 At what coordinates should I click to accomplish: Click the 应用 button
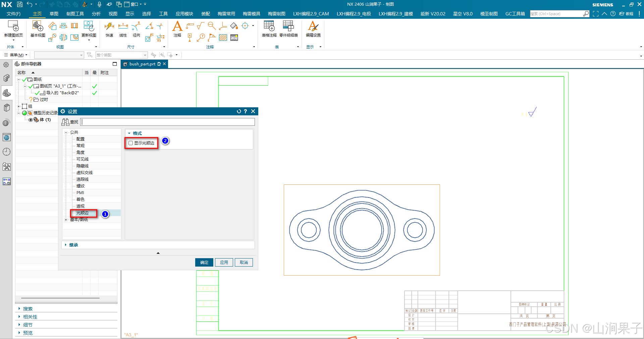tap(224, 263)
